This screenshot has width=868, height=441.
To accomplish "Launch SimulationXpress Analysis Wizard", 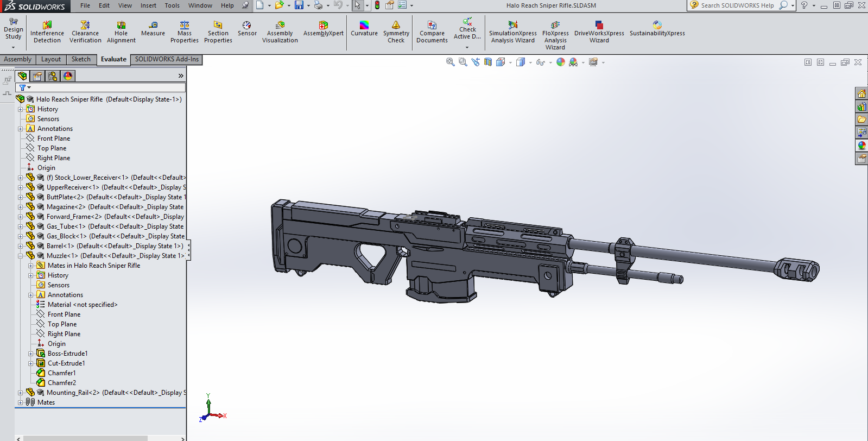I will [513, 32].
